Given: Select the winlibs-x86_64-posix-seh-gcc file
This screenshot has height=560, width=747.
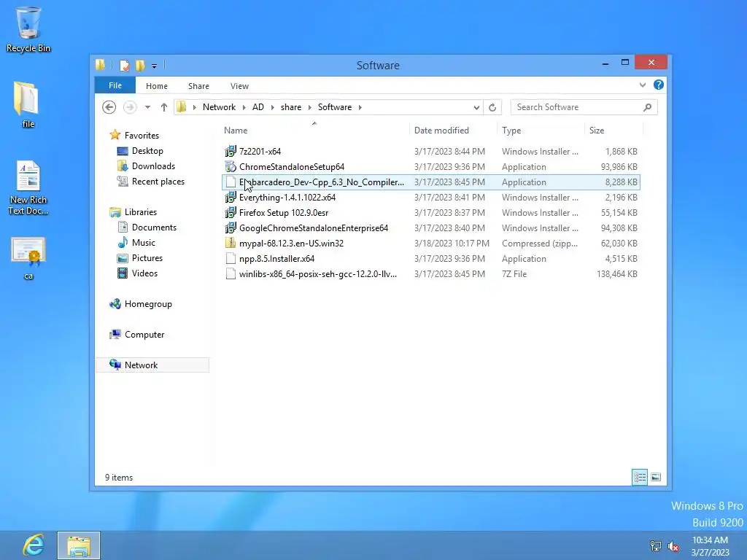Looking at the screenshot, I should (431, 274).
